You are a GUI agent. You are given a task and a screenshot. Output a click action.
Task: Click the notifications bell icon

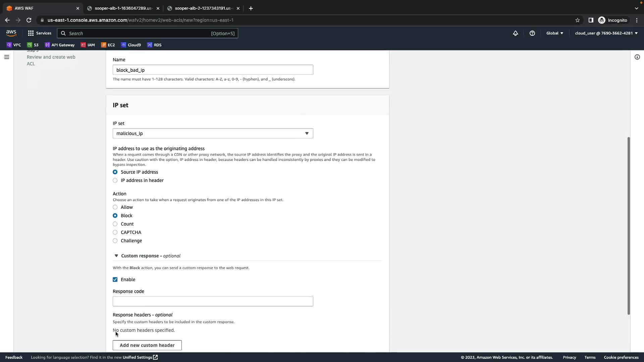coord(515,33)
